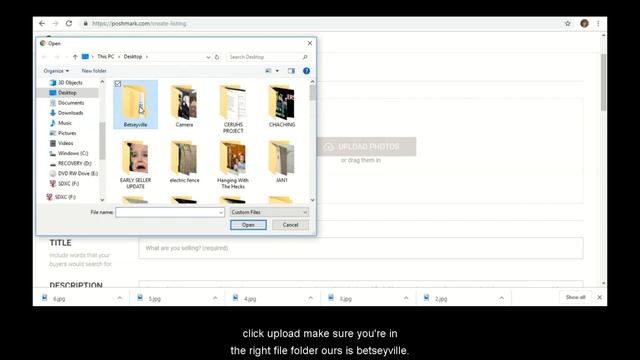The height and width of the screenshot is (360, 640).
Task: Expand options for 2.jpg download
Action: (x=502, y=298)
